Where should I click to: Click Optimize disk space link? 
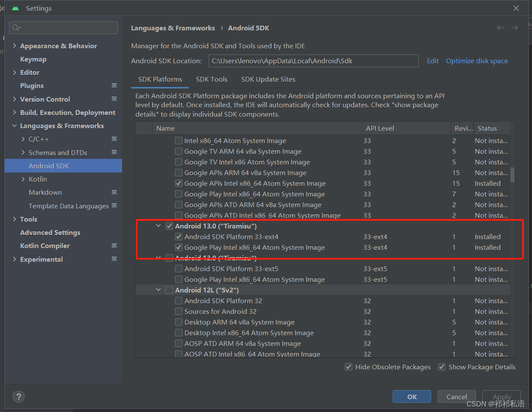point(477,61)
